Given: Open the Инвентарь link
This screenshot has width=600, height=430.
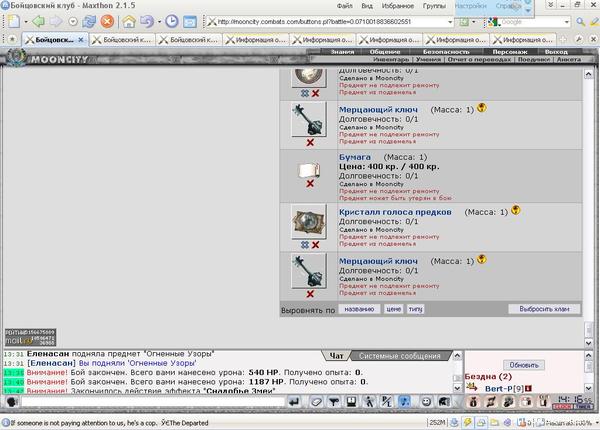Looking at the screenshot, I should pos(391,60).
